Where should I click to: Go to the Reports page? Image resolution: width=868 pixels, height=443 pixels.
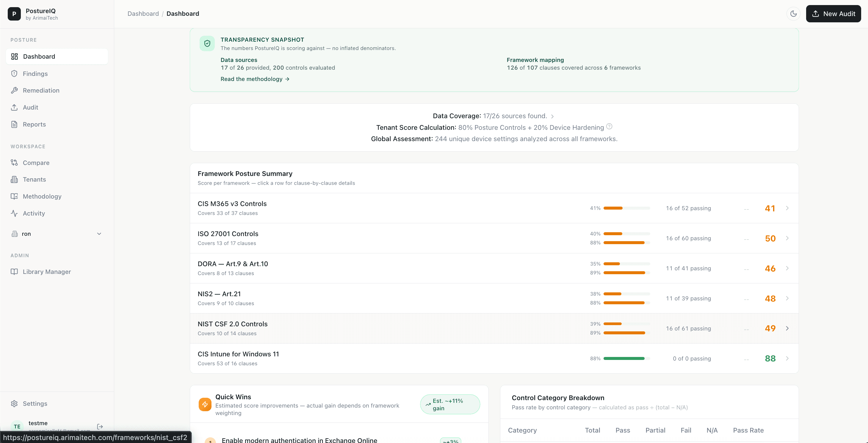pos(57,124)
